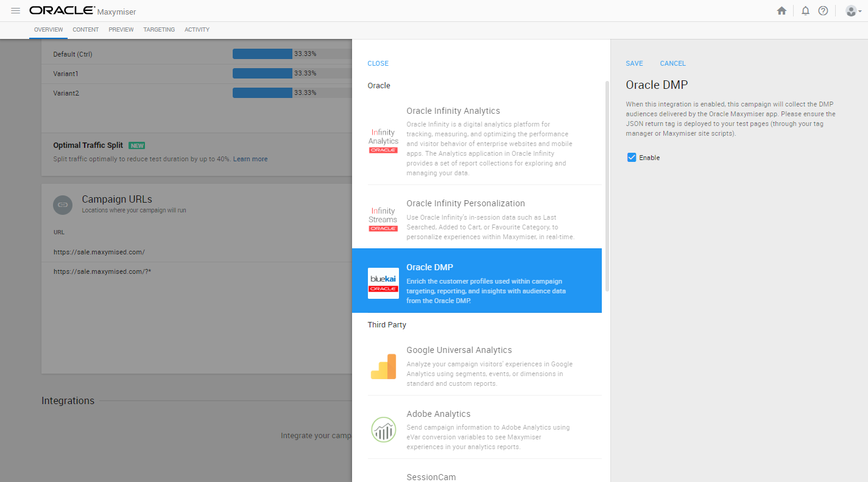Select the Oracle DMP integration row

(x=477, y=281)
